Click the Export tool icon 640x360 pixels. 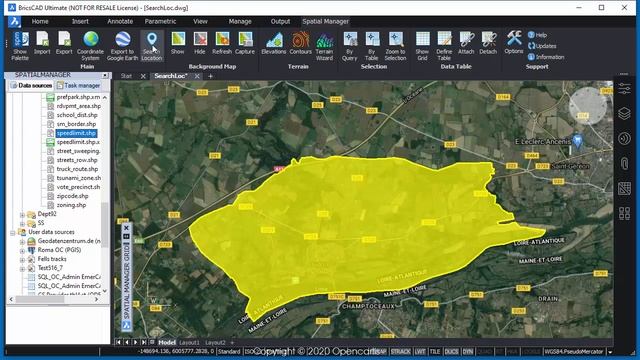coord(64,40)
